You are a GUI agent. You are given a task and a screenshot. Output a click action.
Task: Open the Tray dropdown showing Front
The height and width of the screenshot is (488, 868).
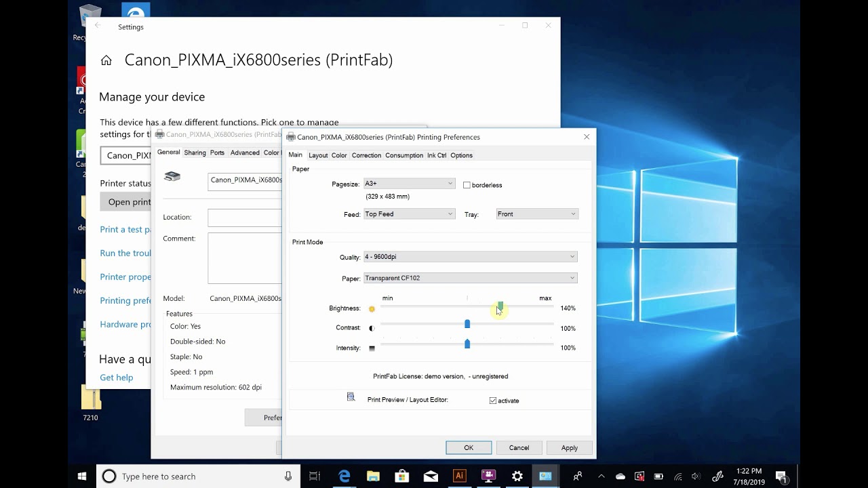coord(536,214)
